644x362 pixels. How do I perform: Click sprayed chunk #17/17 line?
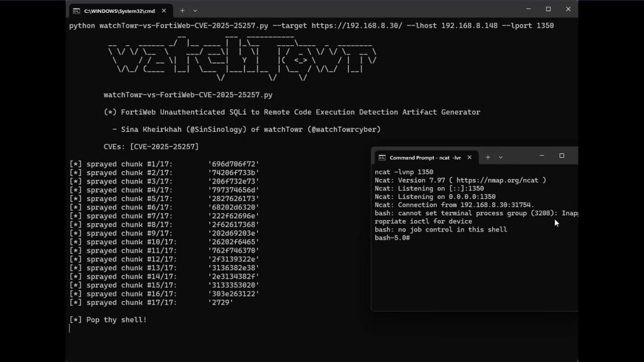tap(151, 302)
